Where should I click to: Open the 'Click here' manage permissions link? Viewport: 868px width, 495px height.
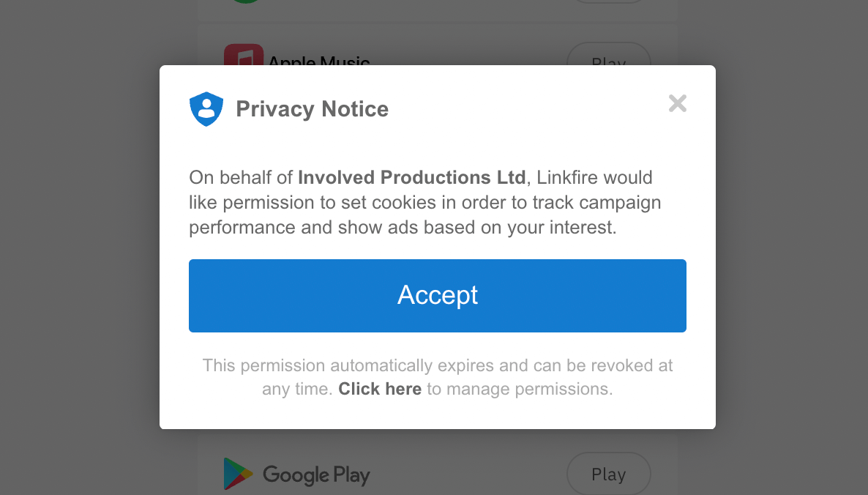(379, 389)
